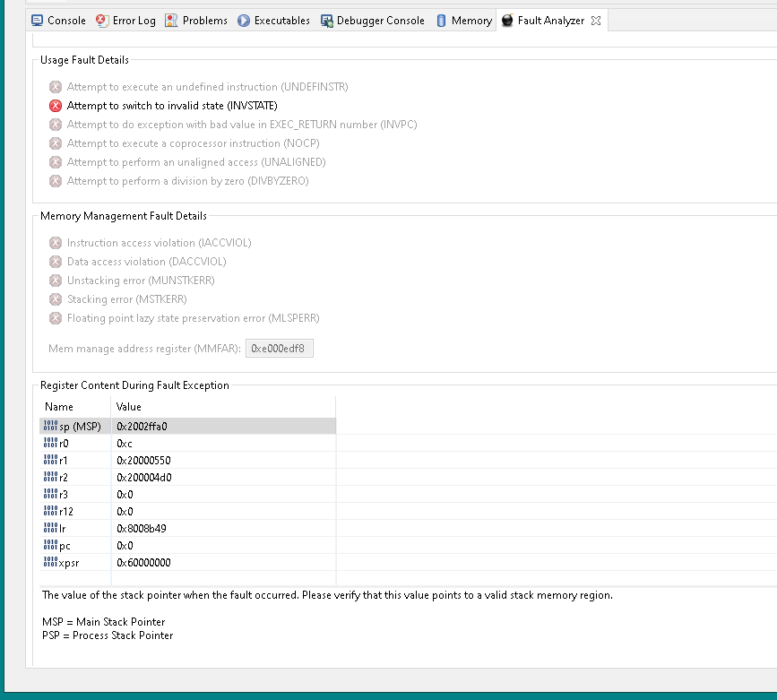Image resolution: width=777 pixels, height=700 pixels.
Task: Click the MSTKERR fault indicator icon
Action: [x=56, y=299]
